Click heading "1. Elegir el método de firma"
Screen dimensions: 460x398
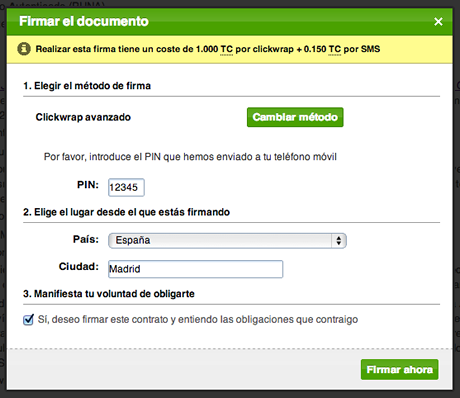click(x=87, y=86)
